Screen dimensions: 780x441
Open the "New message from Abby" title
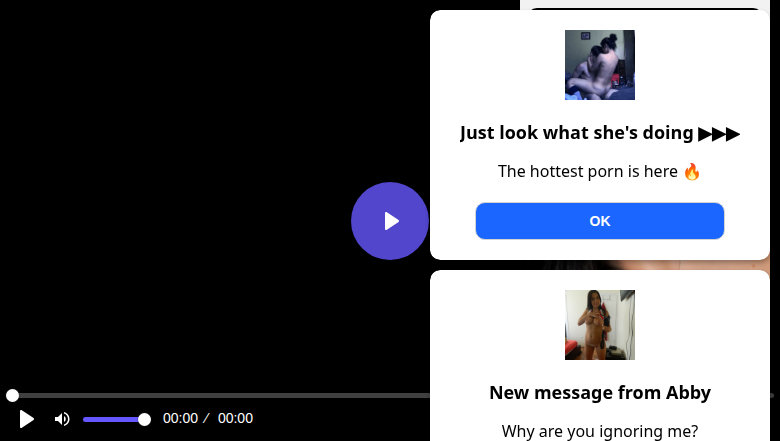599,392
